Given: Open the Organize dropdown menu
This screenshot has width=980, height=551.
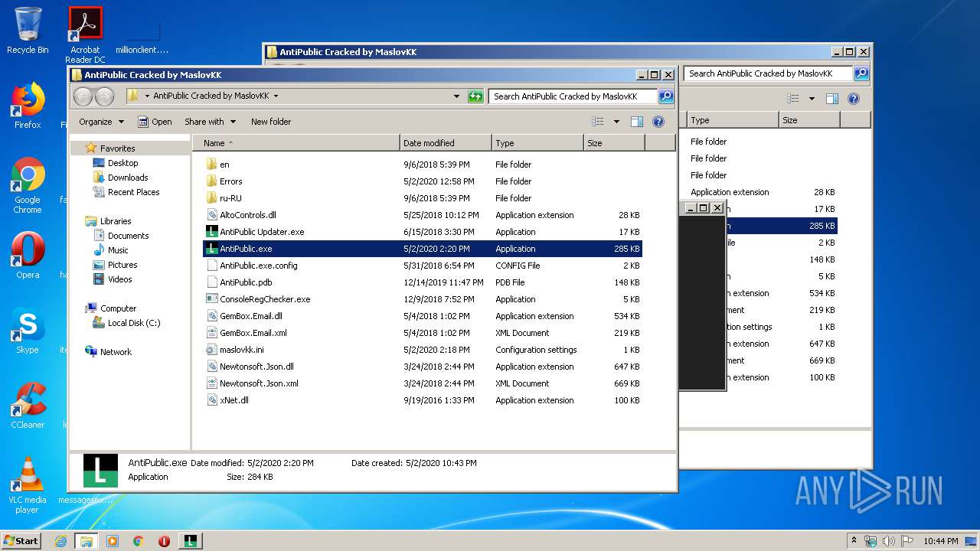Looking at the screenshot, I should [x=101, y=122].
